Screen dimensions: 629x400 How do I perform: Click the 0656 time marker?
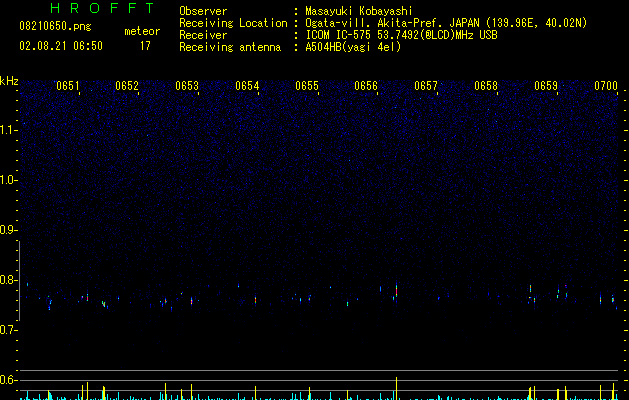click(366, 86)
